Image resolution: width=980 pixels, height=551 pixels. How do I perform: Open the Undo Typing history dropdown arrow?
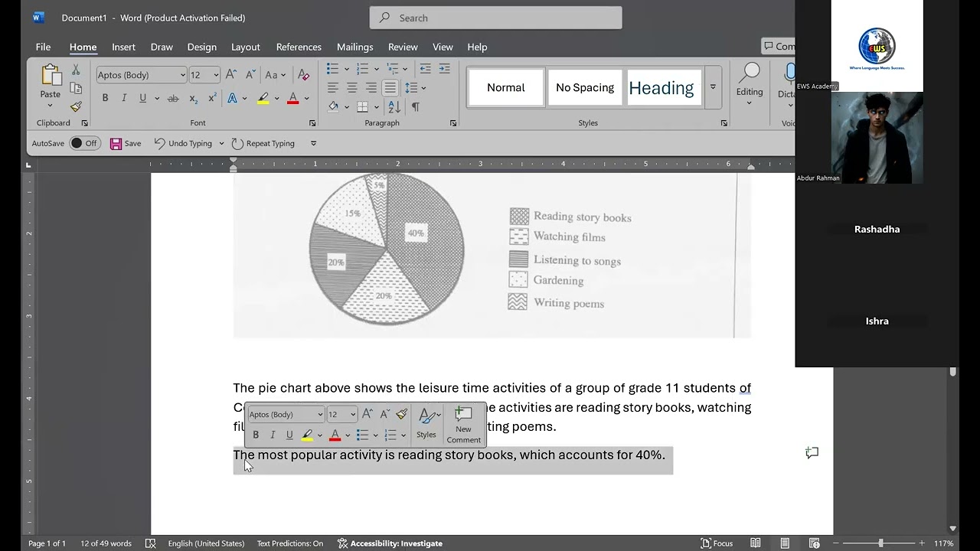pos(221,143)
